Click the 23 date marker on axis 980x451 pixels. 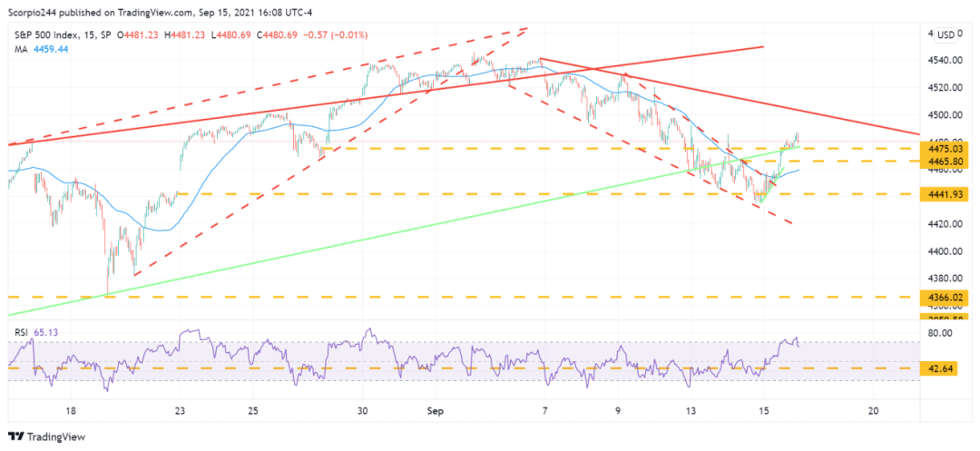(x=181, y=410)
